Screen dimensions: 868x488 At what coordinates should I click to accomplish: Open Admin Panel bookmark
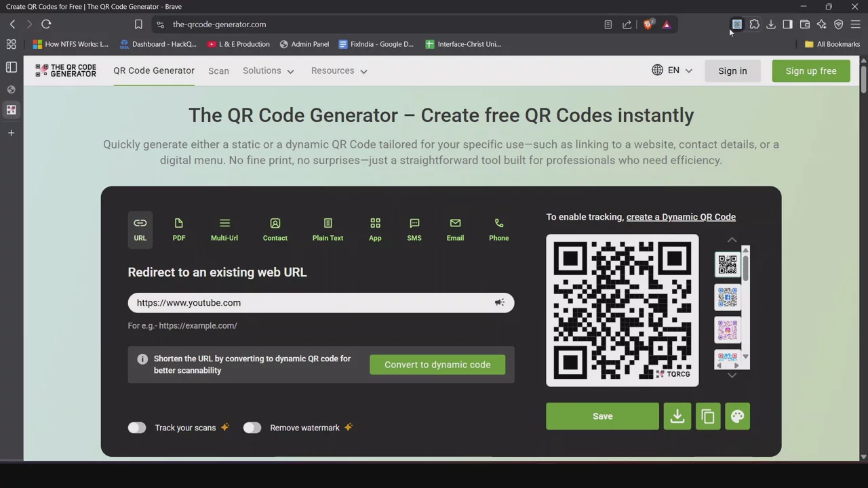[304, 44]
